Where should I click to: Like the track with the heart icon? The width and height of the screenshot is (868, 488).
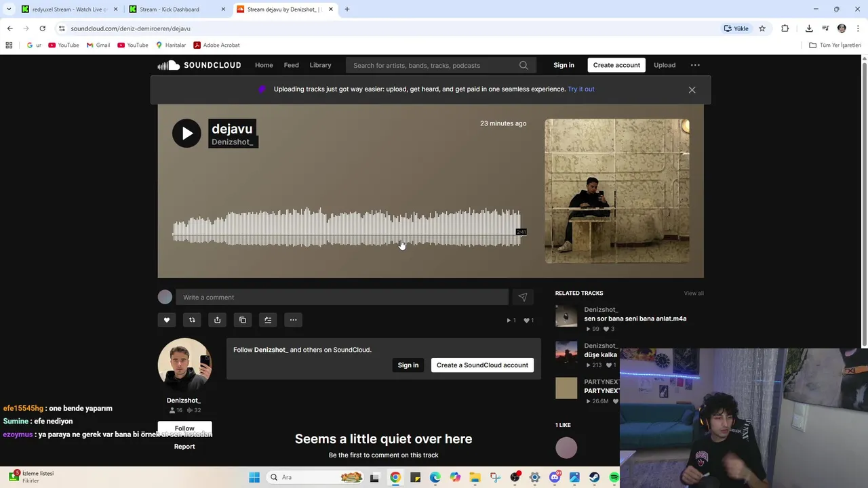click(167, 320)
